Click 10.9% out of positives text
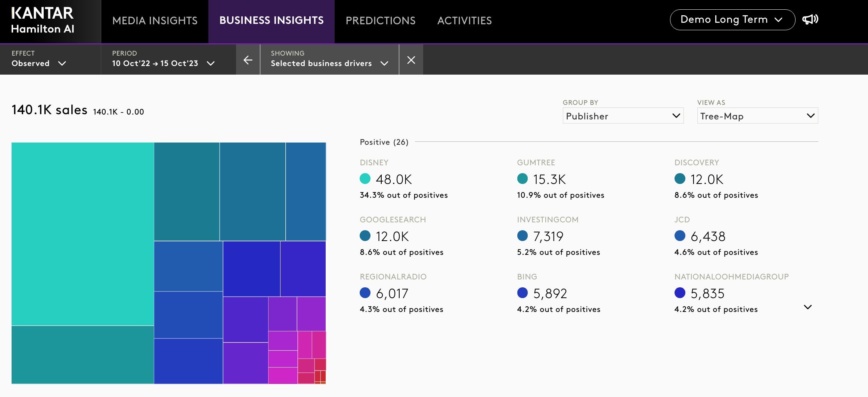Screen dimensions: 868x397 tap(561, 195)
